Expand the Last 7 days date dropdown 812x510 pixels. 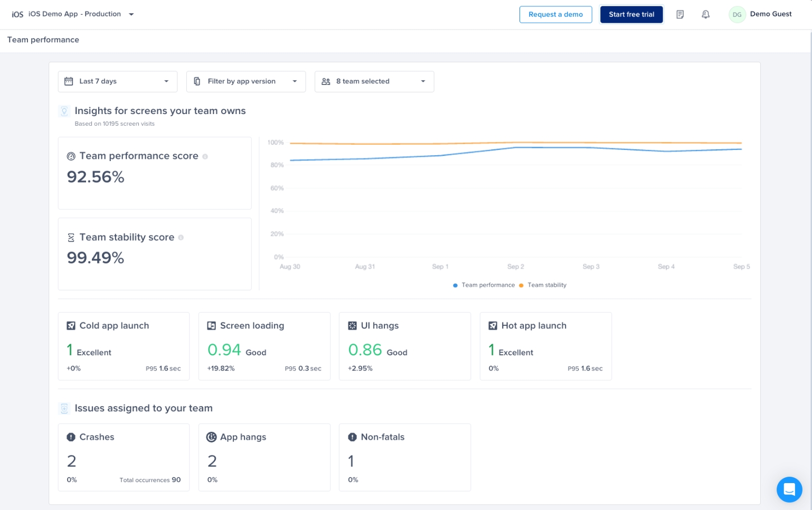coord(117,81)
